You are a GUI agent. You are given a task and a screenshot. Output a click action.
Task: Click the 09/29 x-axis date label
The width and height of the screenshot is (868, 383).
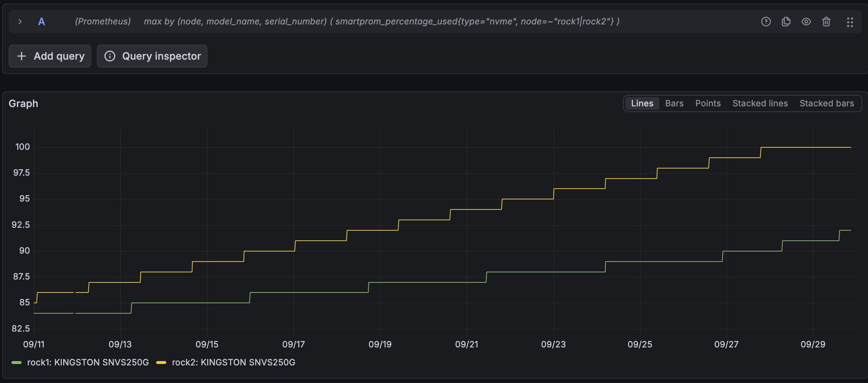(x=813, y=345)
